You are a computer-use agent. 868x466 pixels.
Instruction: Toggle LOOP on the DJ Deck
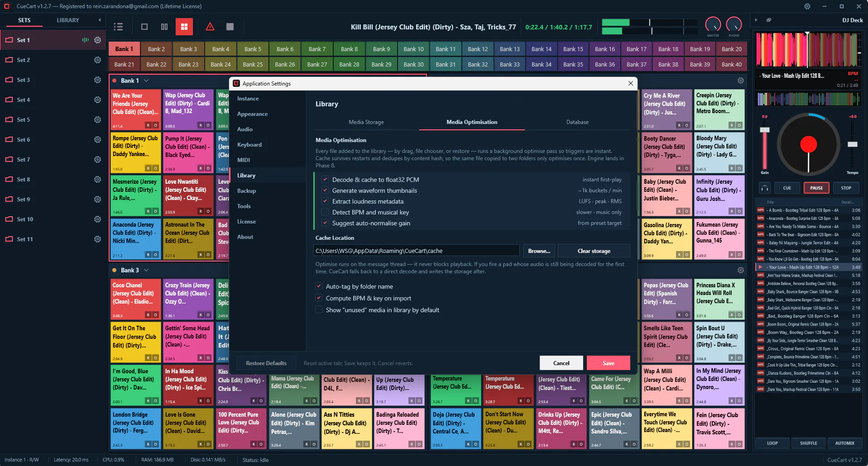(772, 443)
